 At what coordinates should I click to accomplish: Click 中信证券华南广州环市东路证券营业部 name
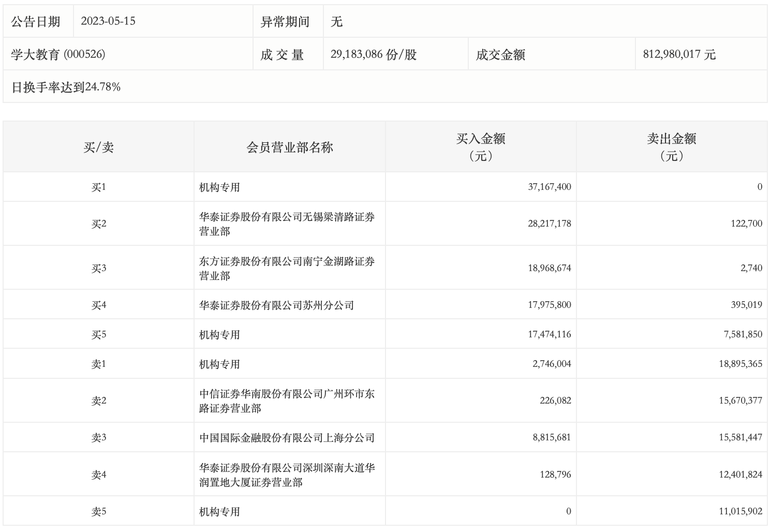click(287, 401)
